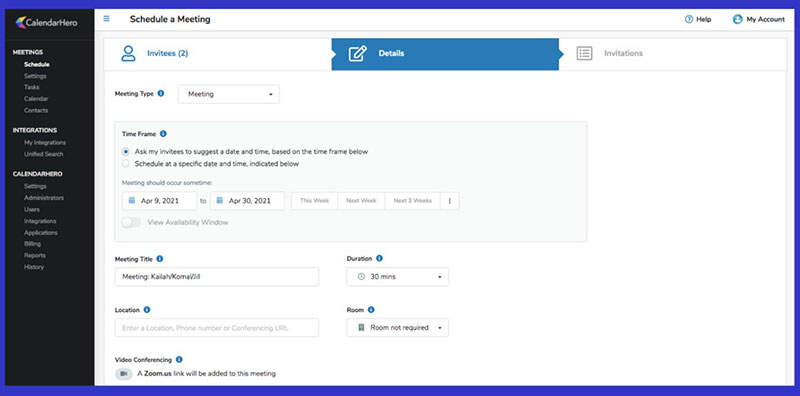
Task: Open Applications in the sidebar
Action: coord(41,233)
